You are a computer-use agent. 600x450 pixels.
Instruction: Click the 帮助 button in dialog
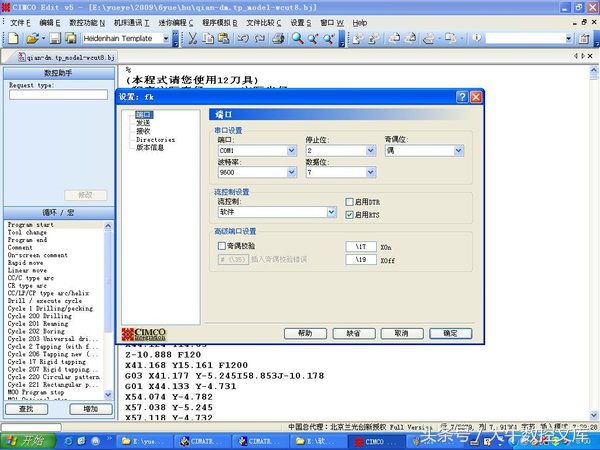[305, 333]
